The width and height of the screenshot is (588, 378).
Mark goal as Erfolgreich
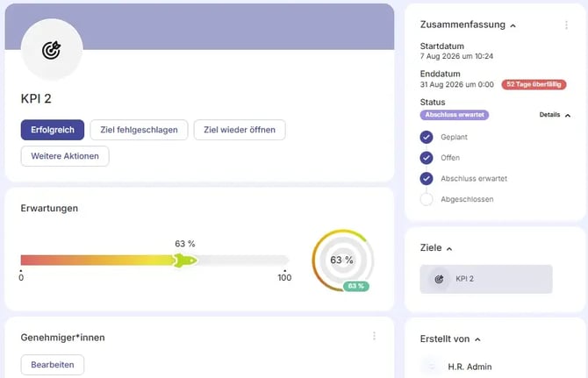point(53,130)
